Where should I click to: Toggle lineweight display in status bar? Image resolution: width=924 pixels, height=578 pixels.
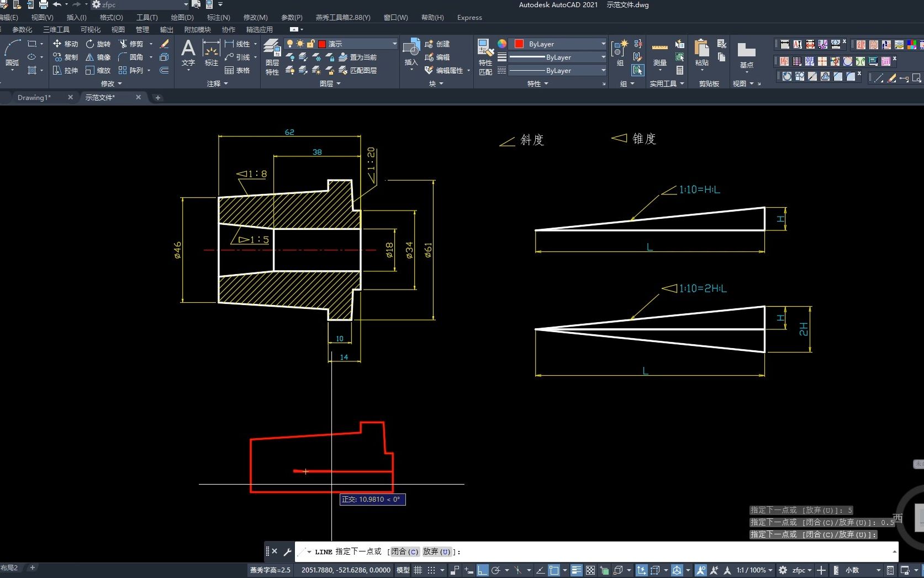pyautogui.click(x=577, y=570)
